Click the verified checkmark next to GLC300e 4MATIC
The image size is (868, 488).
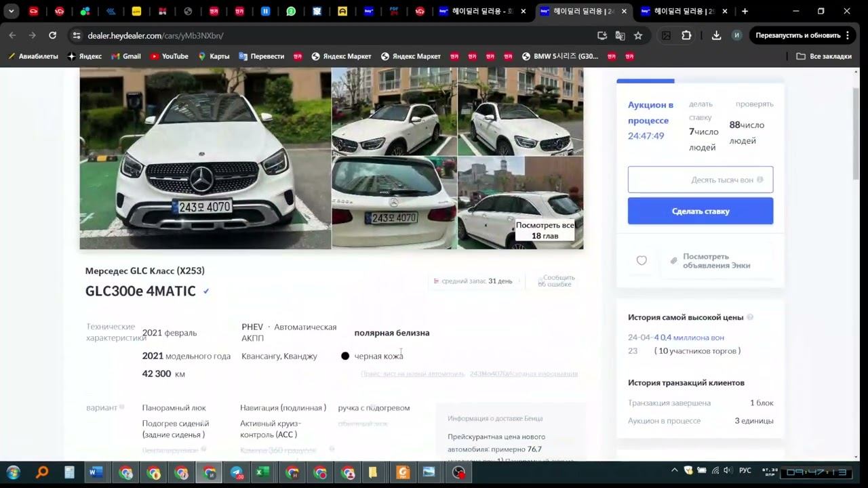pyautogui.click(x=206, y=291)
